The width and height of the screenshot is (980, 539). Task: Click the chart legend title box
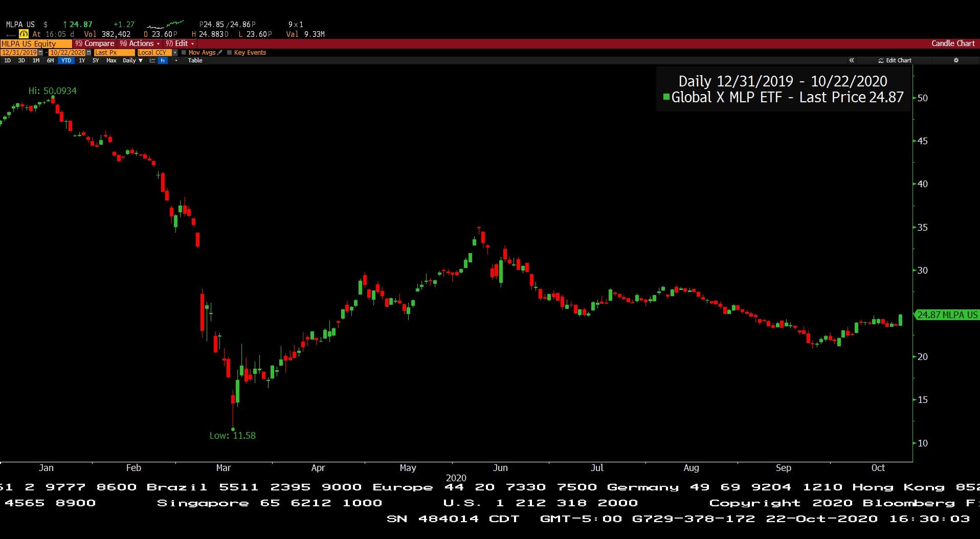784,89
